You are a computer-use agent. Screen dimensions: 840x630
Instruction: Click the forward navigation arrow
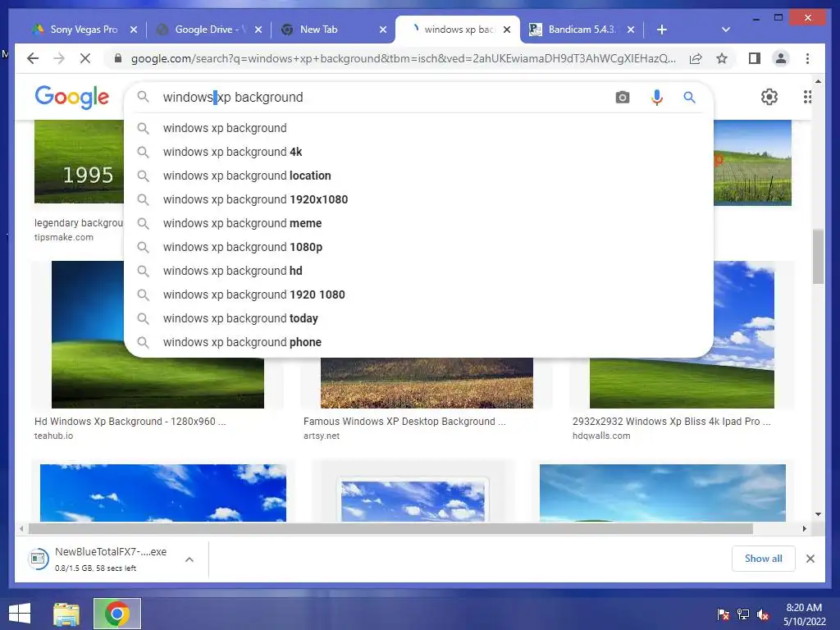click(59, 58)
